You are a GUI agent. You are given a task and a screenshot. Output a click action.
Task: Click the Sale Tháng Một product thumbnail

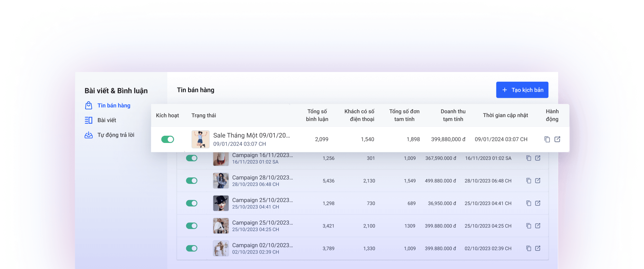click(200, 139)
